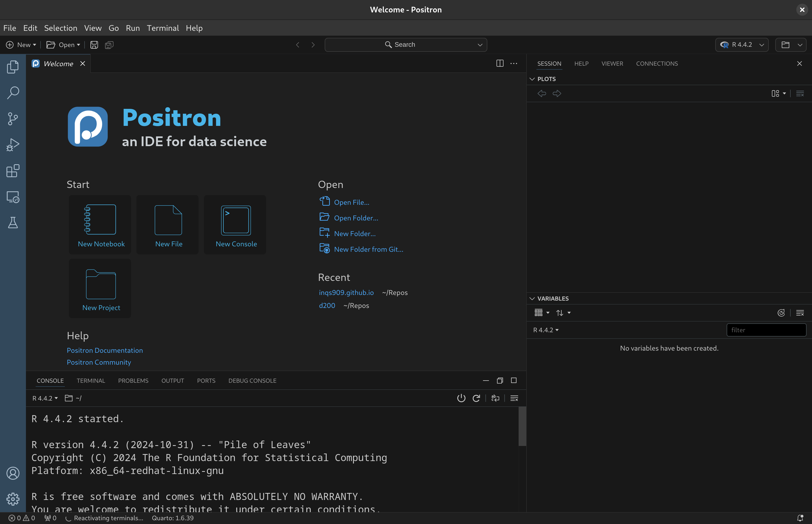Switch to the Problems tab
This screenshot has height=524, width=812.
tap(133, 380)
